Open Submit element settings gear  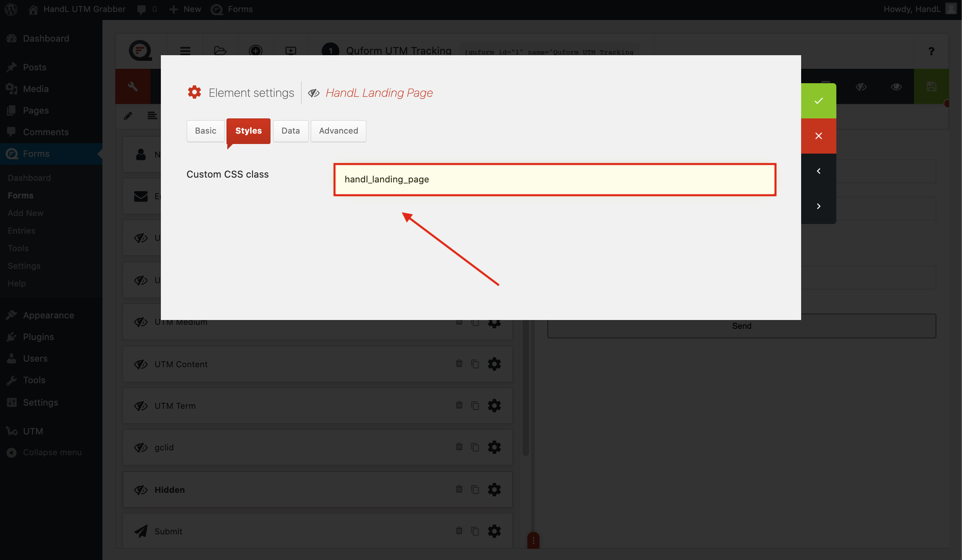pos(494,531)
